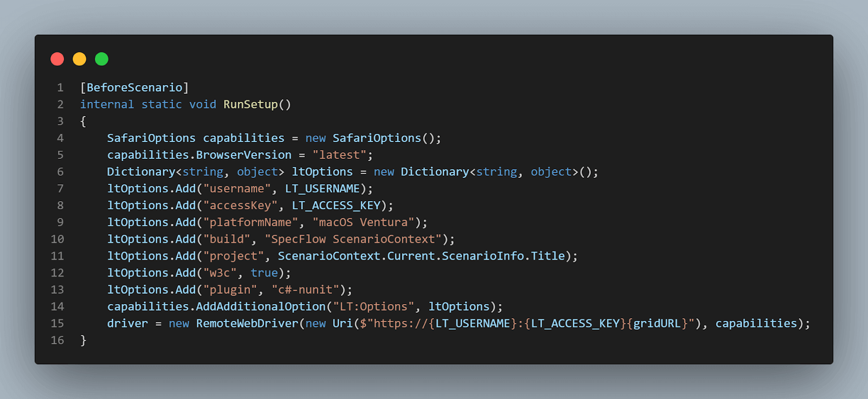Viewport: 868px width, 399px height.
Task: Place cursor on the RunSetup method name
Action: [250, 105]
